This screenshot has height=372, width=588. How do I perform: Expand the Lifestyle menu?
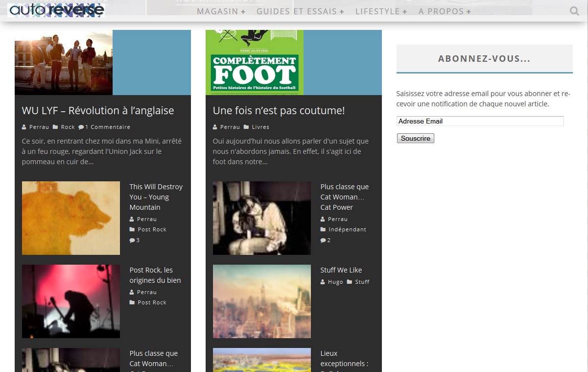pyautogui.click(x=381, y=11)
